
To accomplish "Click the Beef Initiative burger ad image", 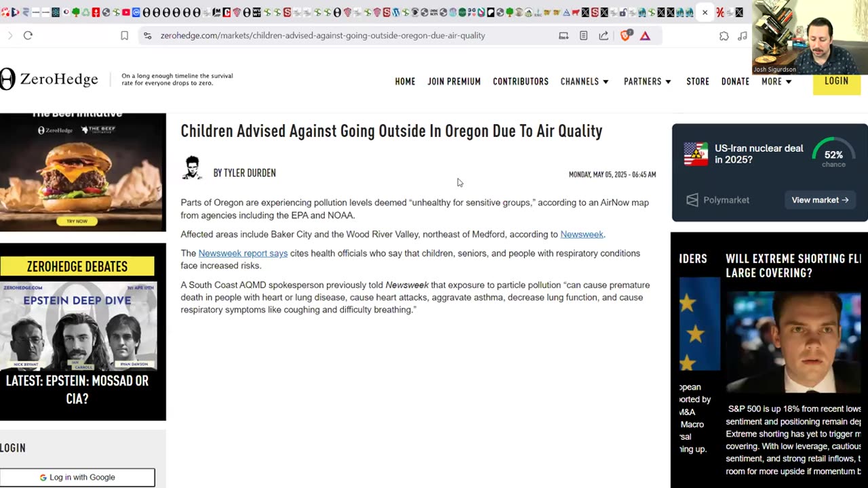I will [x=83, y=172].
